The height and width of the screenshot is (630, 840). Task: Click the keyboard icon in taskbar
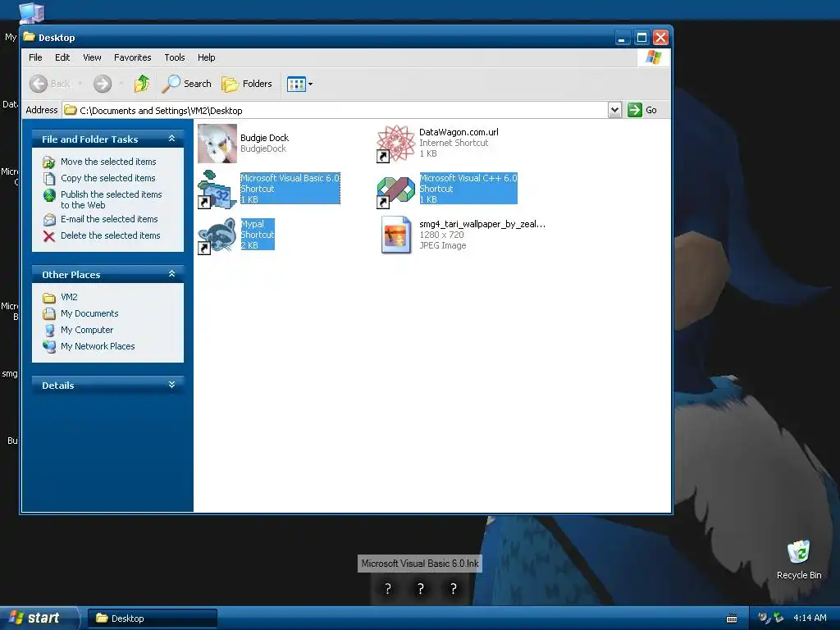click(731, 619)
